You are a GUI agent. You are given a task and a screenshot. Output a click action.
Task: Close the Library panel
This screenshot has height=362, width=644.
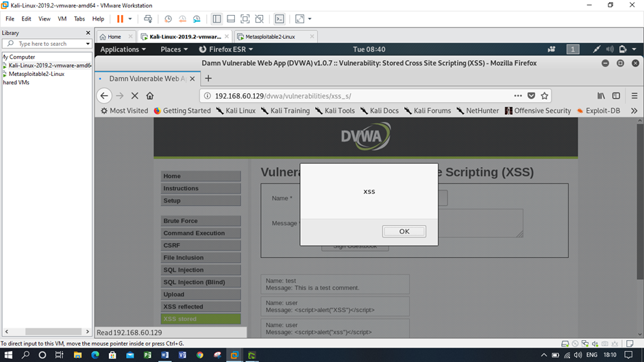pos(88,33)
